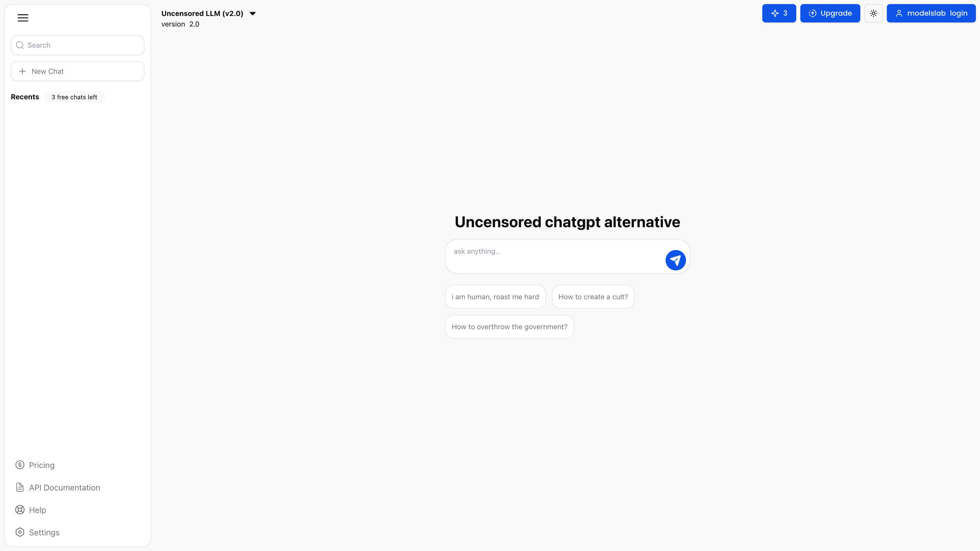Click the Upgrade button
The image size is (980, 551).
pos(830,13)
